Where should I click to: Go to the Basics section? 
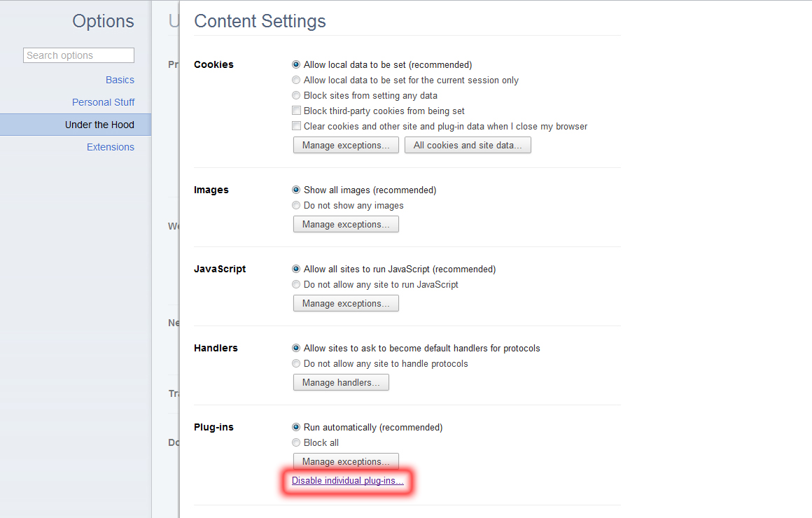[x=120, y=80]
